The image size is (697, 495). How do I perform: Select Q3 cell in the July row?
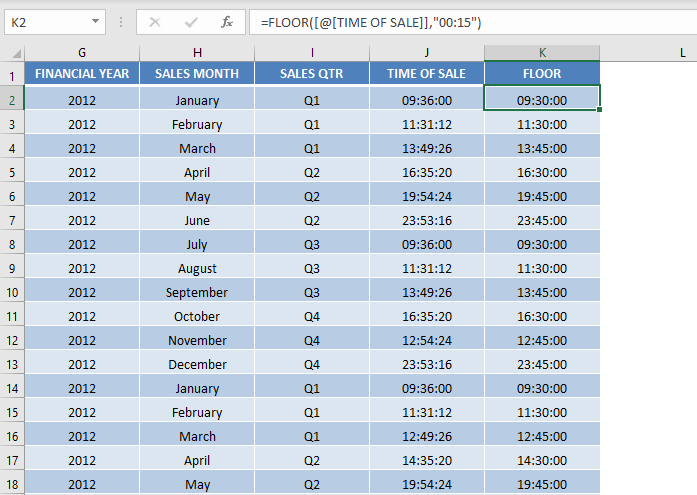pos(312,242)
